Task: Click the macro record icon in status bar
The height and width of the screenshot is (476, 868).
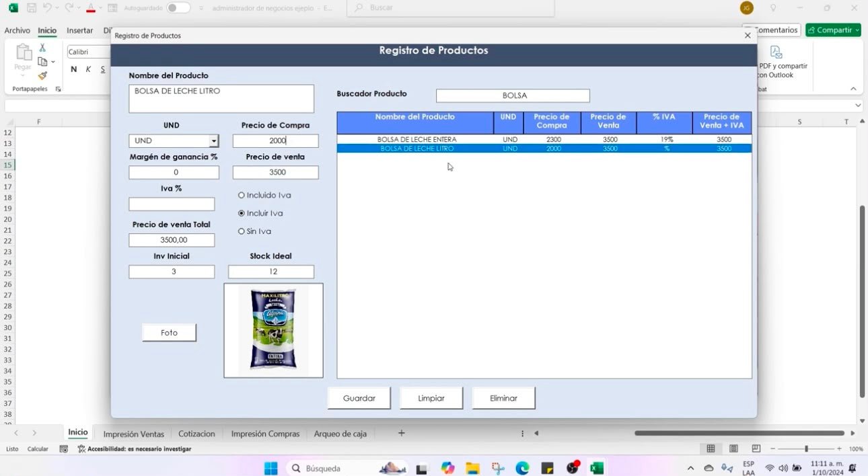Action: point(63,448)
